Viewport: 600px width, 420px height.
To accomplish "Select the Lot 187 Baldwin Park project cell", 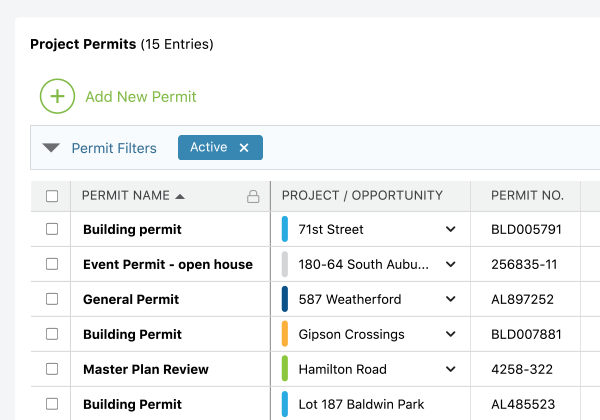I will 370,404.
